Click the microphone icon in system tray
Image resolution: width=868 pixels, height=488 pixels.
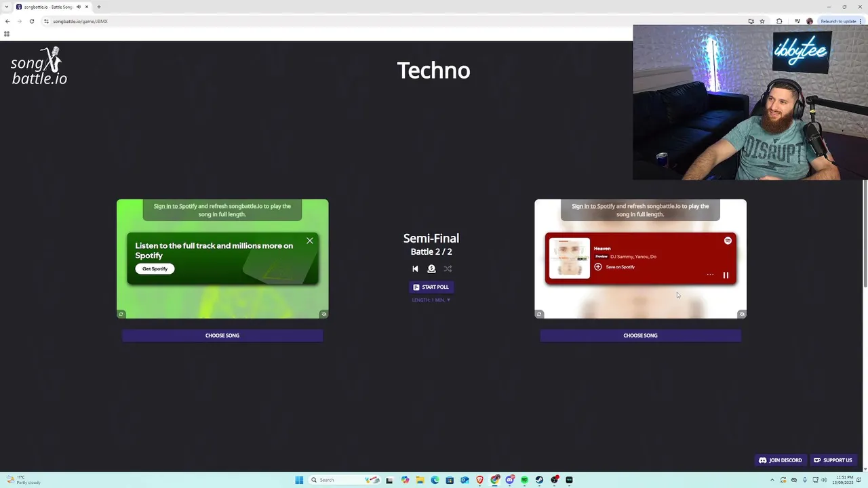pos(805,480)
